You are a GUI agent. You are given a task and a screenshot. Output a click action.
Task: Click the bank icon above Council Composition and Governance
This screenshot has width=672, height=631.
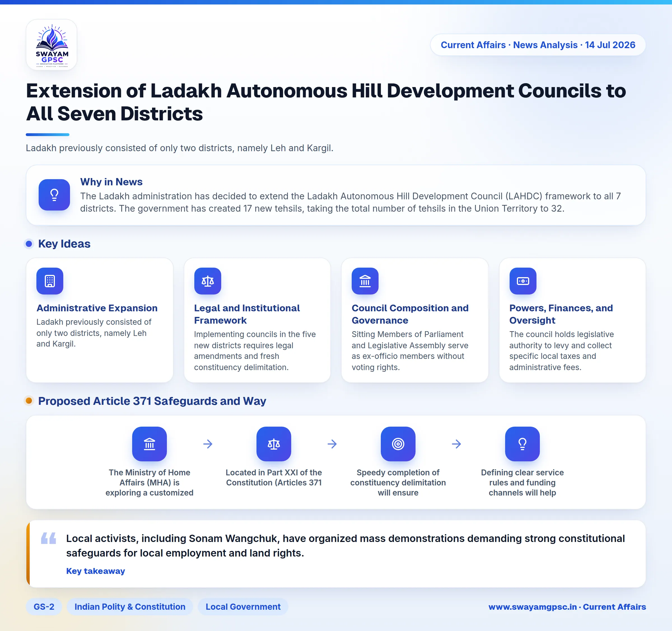coord(365,281)
